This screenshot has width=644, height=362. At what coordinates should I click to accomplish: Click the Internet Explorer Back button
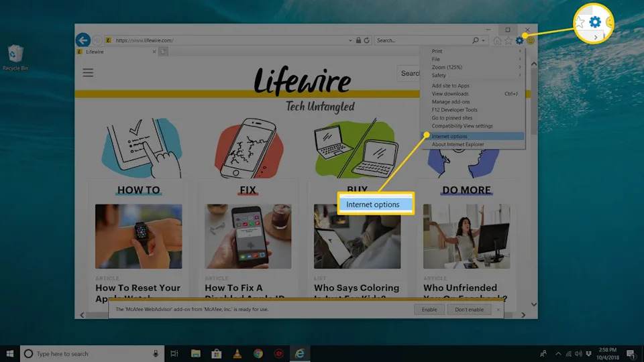coord(83,40)
